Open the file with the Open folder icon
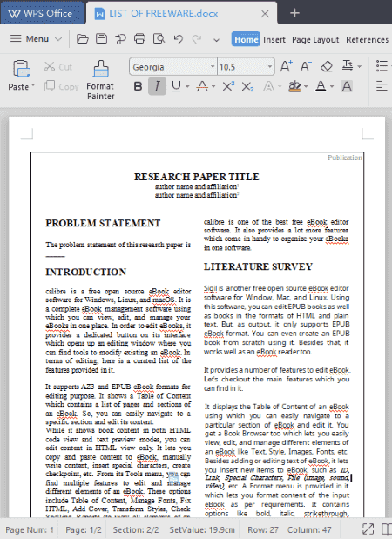This screenshot has height=539, width=392. 82,39
